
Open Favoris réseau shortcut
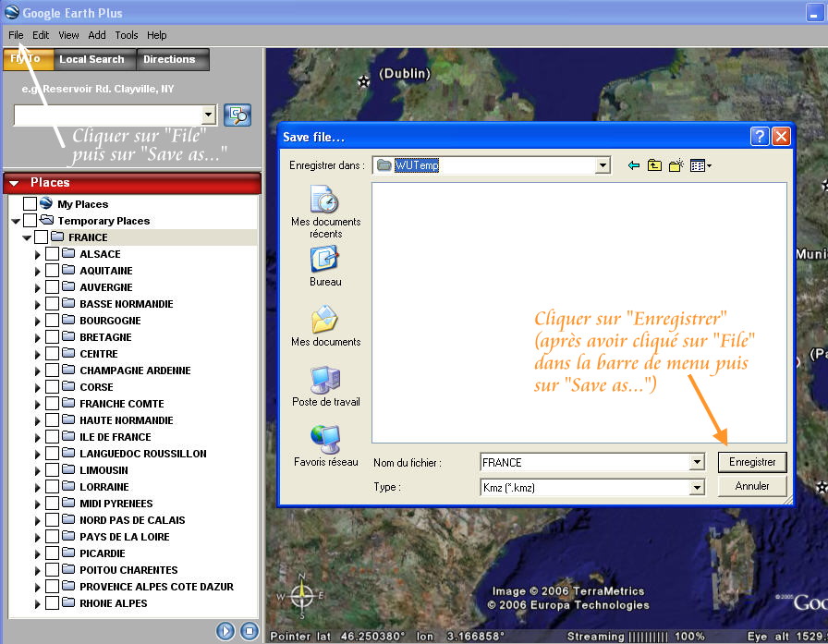pos(326,446)
